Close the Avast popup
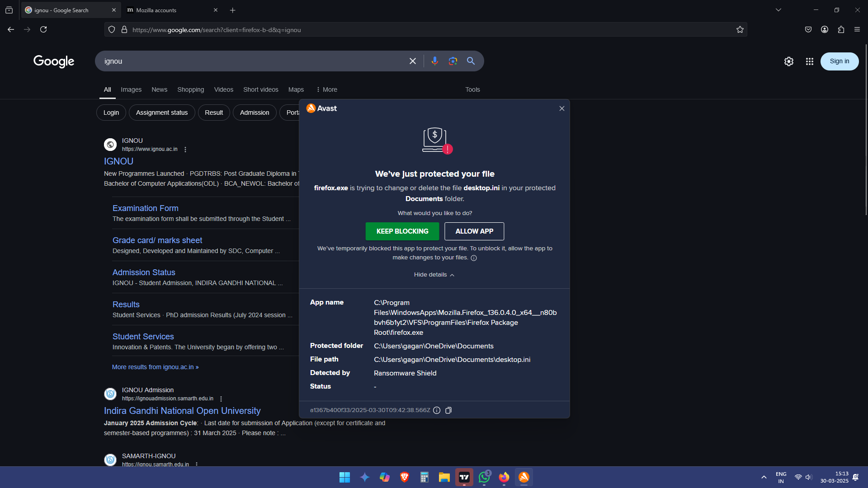The width and height of the screenshot is (868, 488). pyautogui.click(x=562, y=108)
